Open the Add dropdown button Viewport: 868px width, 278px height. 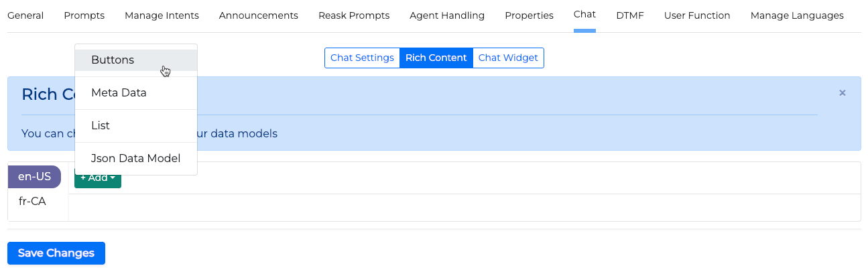98,178
